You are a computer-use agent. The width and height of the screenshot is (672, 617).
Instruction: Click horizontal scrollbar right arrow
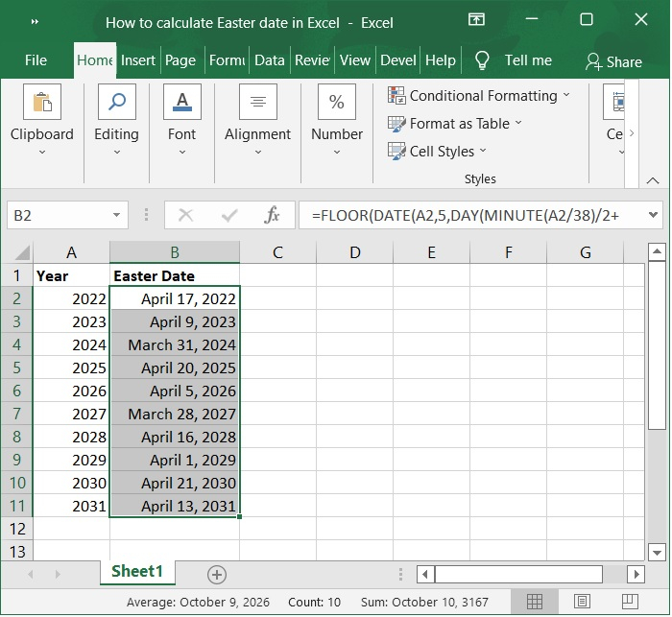point(636,574)
